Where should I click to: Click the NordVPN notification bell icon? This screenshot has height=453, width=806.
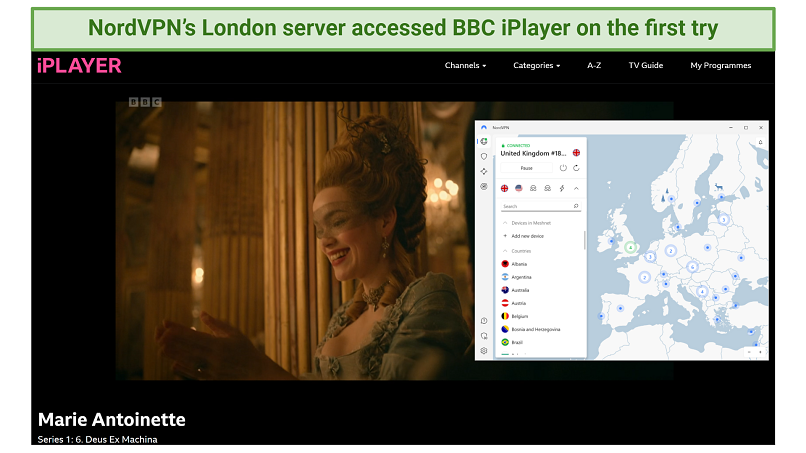coord(760,142)
